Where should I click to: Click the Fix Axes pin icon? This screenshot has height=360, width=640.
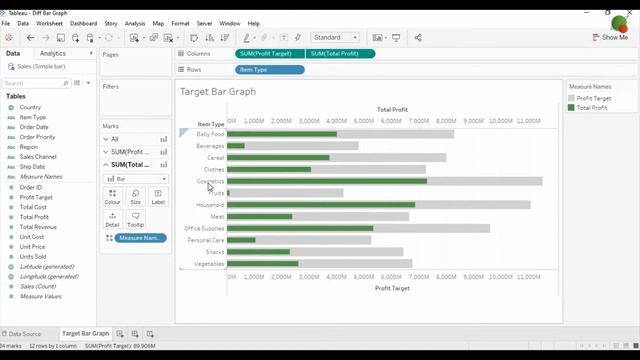point(298,38)
